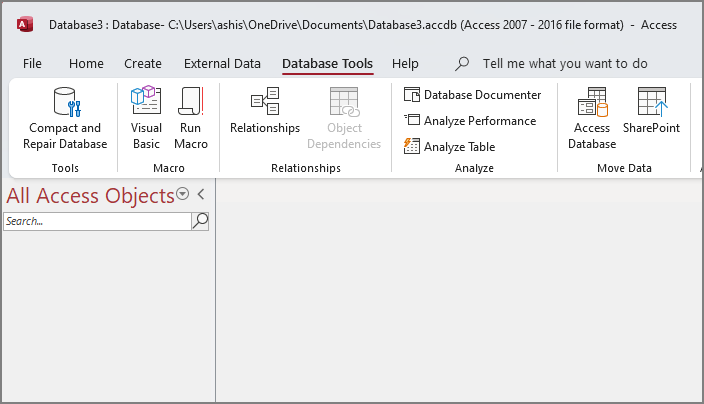This screenshot has width=704, height=404.
Task: Switch to the Home tab
Action: [x=86, y=63]
